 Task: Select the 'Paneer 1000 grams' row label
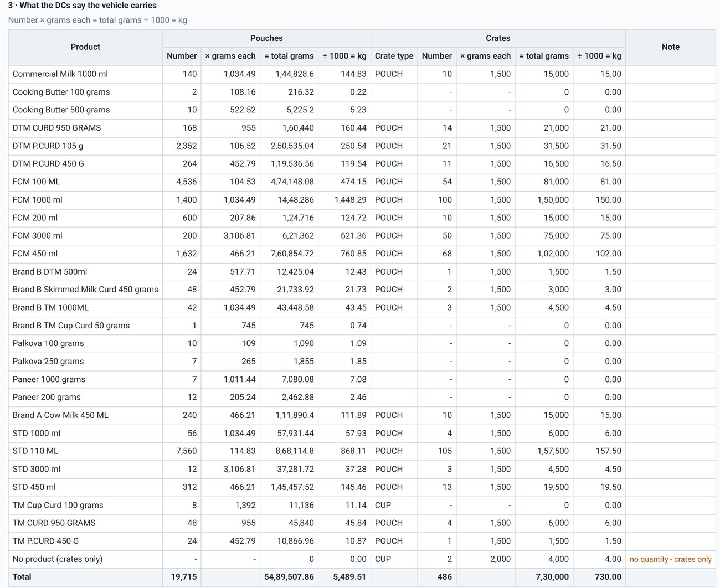pyautogui.click(x=49, y=379)
